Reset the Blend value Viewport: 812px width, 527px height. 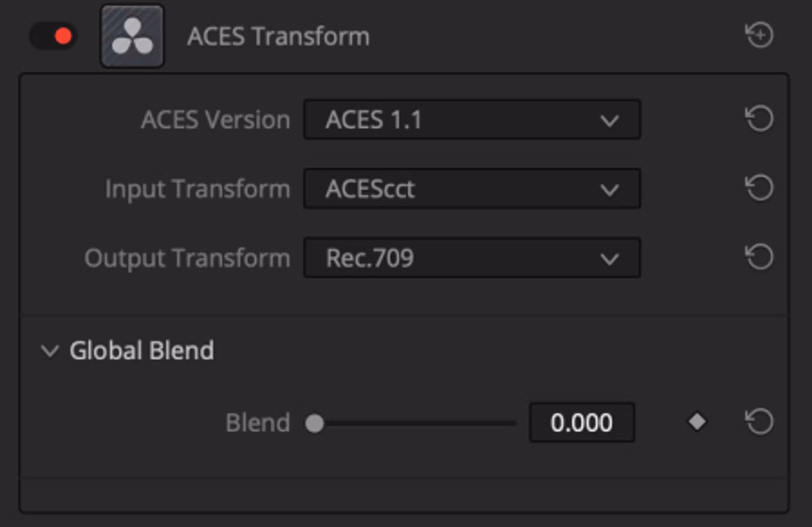click(759, 422)
